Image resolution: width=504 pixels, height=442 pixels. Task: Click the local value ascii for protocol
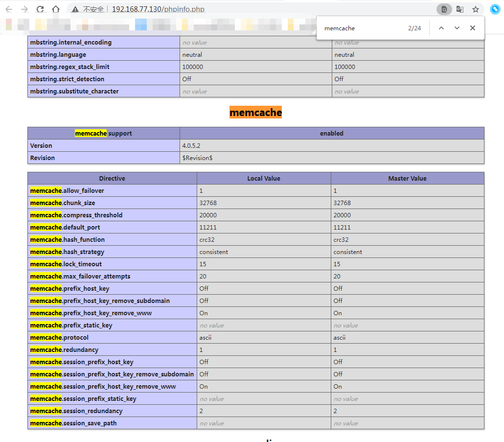tap(206, 337)
